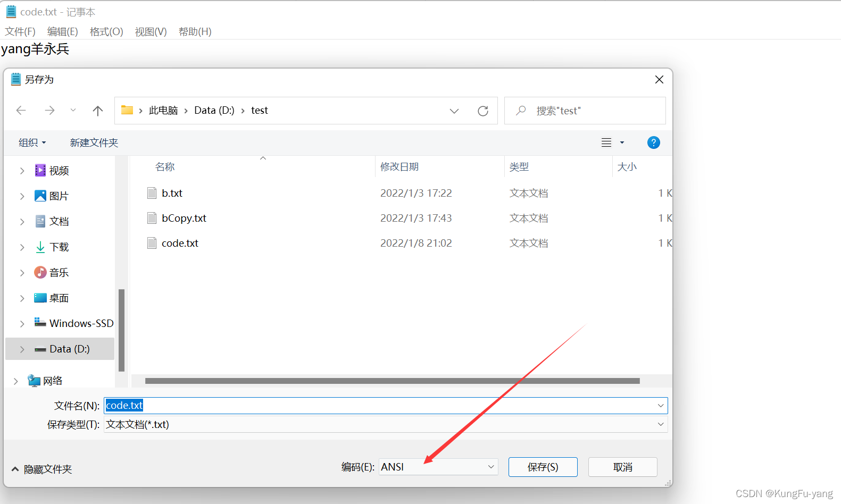Expand the Data (D:) tree node
Image resolution: width=841 pixels, height=504 pixels.
22,349
